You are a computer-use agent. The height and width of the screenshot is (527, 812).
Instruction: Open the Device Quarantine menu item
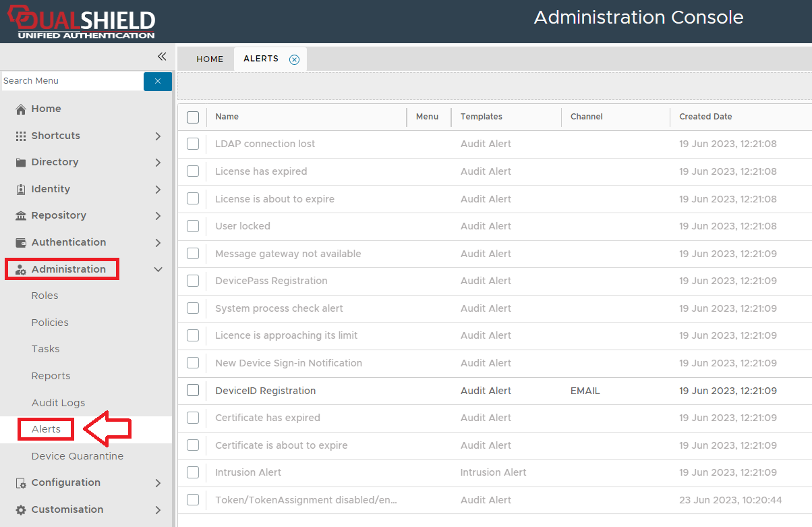[77, 456]
